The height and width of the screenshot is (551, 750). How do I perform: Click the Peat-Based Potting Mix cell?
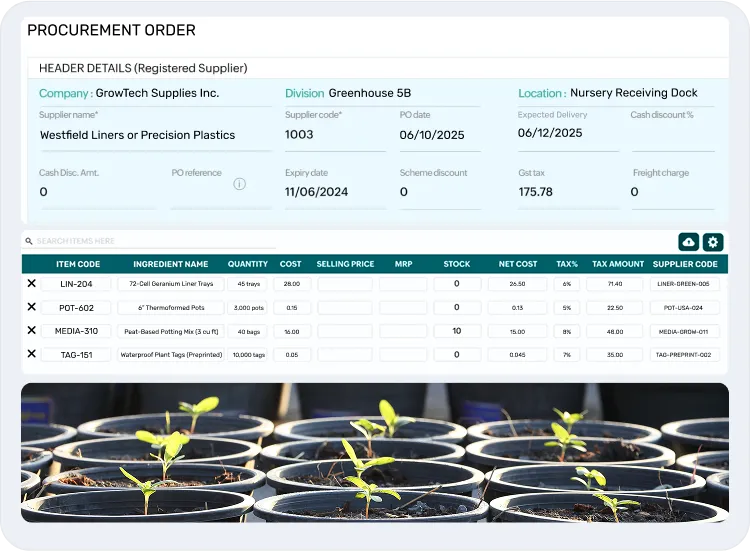click(x=171, y=331)
